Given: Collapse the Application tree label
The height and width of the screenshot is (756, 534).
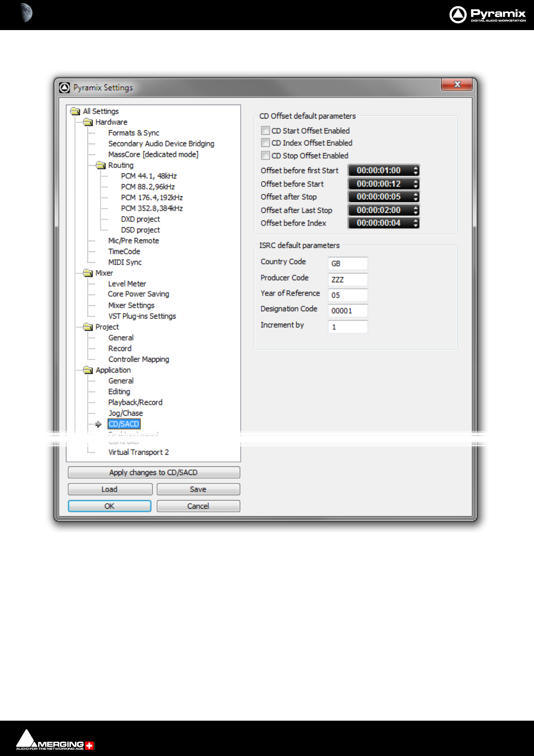Looking at the screenshot, I should pyautogui.click(x=113, y=370).
